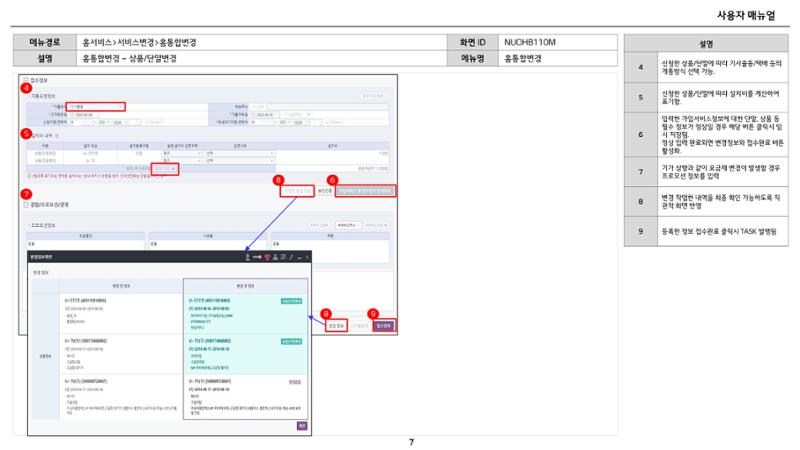Screen dimensions: 800x450
Task: Click the purple 확인 button in the popup
Action: coord(302,426)
